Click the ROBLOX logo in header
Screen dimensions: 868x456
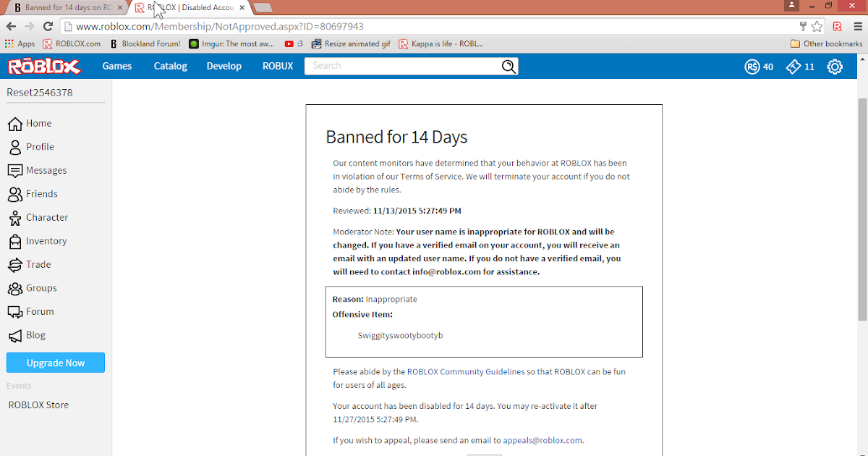44,67
